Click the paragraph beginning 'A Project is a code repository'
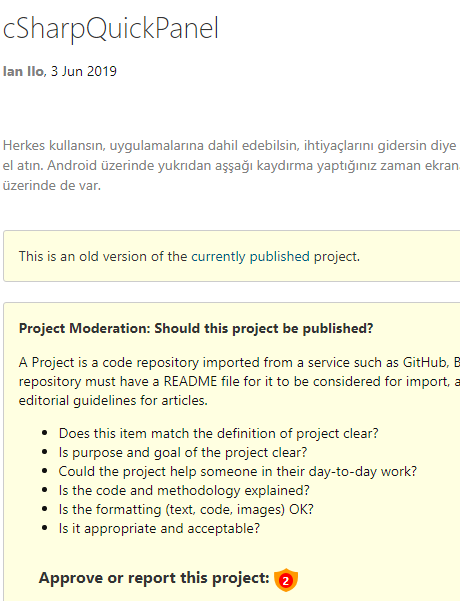Screen dimensions: 460x601 [239, 381]
